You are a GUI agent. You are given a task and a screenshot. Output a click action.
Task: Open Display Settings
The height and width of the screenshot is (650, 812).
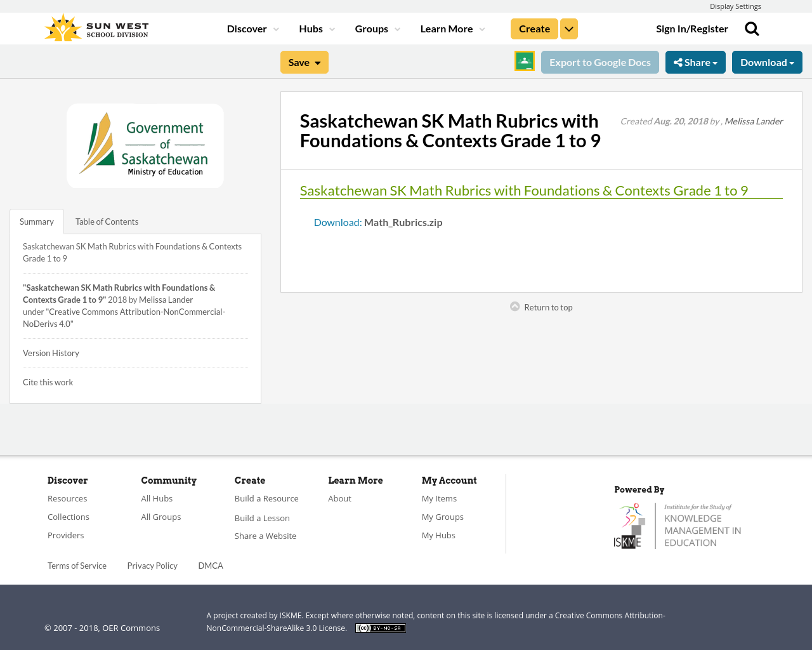(x=735, y=5)
